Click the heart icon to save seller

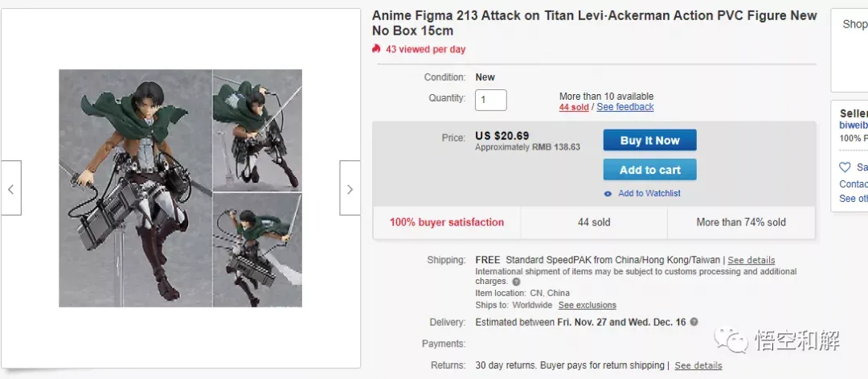coord(845,167)
